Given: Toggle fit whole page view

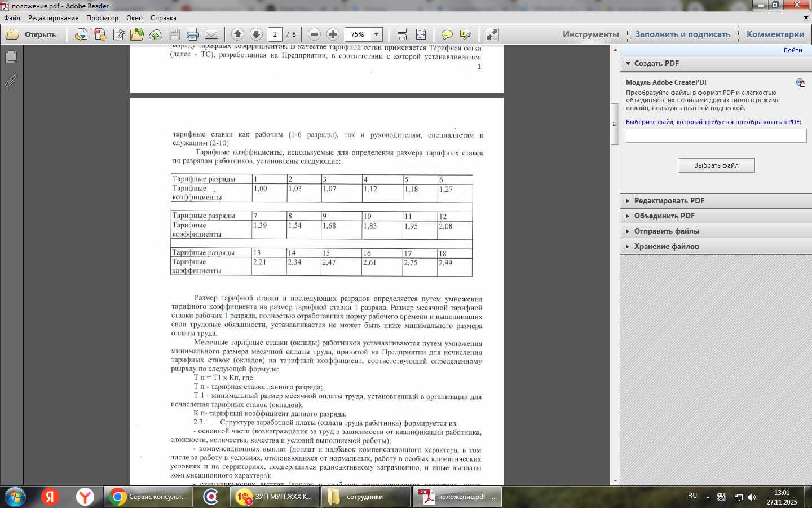Looking at the screenshot, I should click(421, 34).
